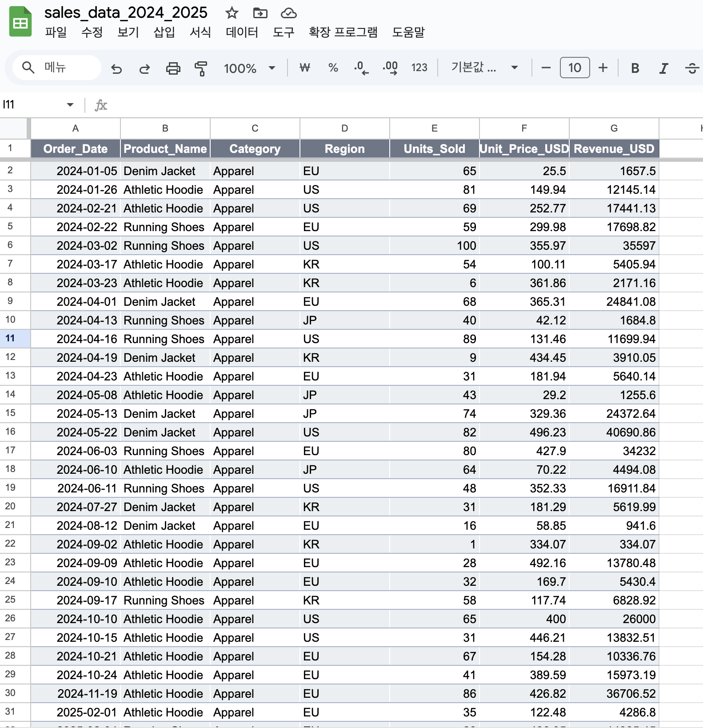The width and height of the screenshot is (703, 728).
Task: Click the Unit_Price_USD header cell
Action: click(524, 148)
